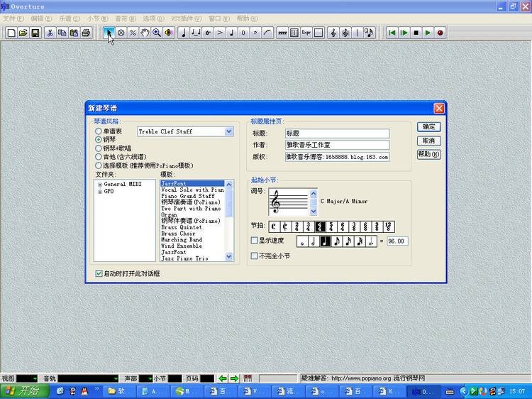Enable the 显示速度 checkbox
This screenshot has width=532, height=399.
tap(255, 241)
